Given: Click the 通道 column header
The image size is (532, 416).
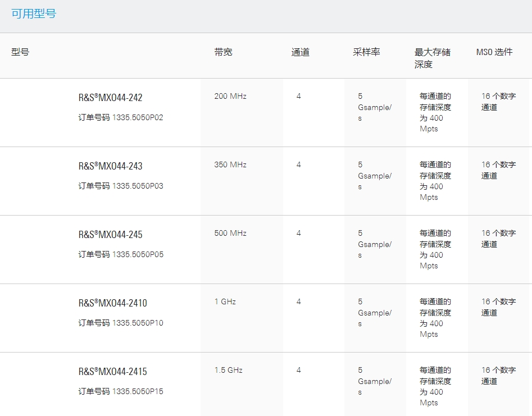Looking at the screenshot, I should [x=300, y=52].
